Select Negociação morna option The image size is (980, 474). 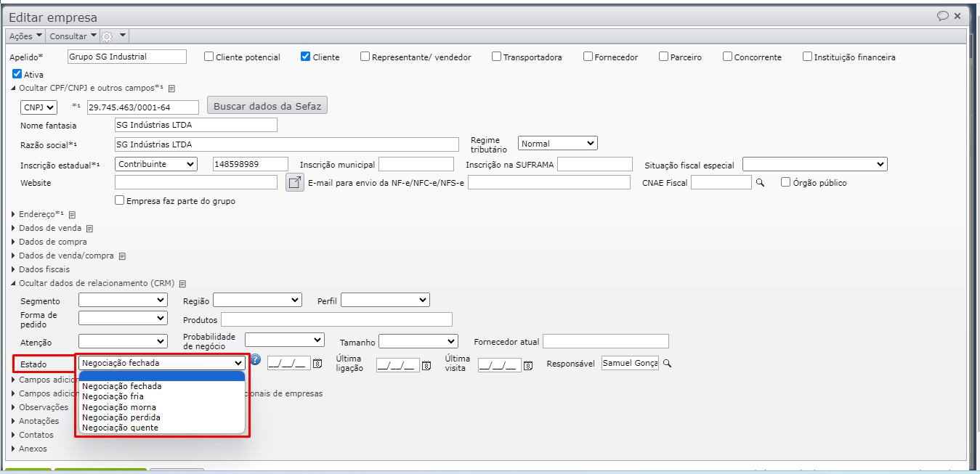coord(162,407)
